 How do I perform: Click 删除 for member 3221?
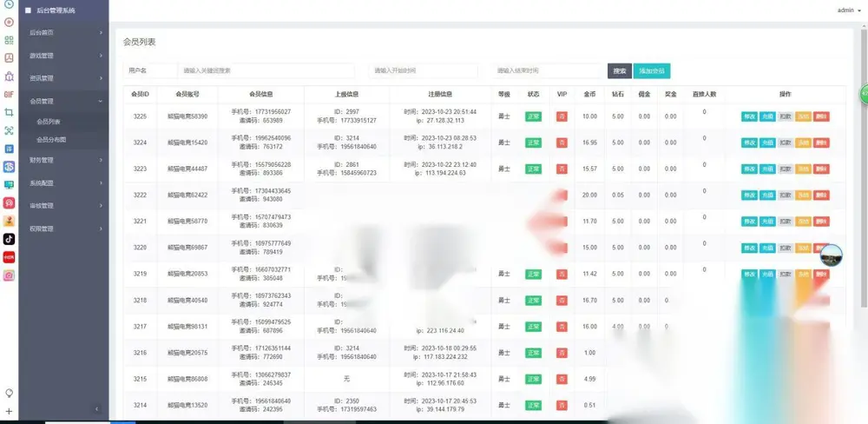click(x=821, y=222)
